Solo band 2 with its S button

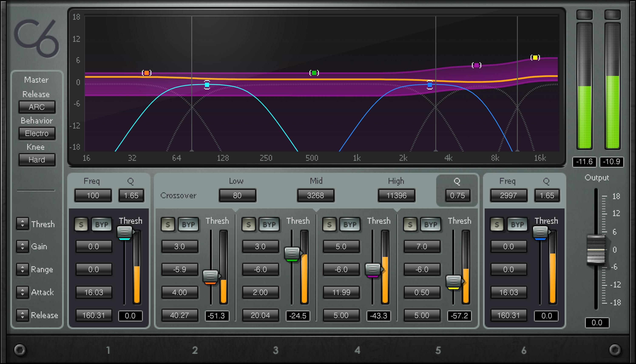[168, 224]
